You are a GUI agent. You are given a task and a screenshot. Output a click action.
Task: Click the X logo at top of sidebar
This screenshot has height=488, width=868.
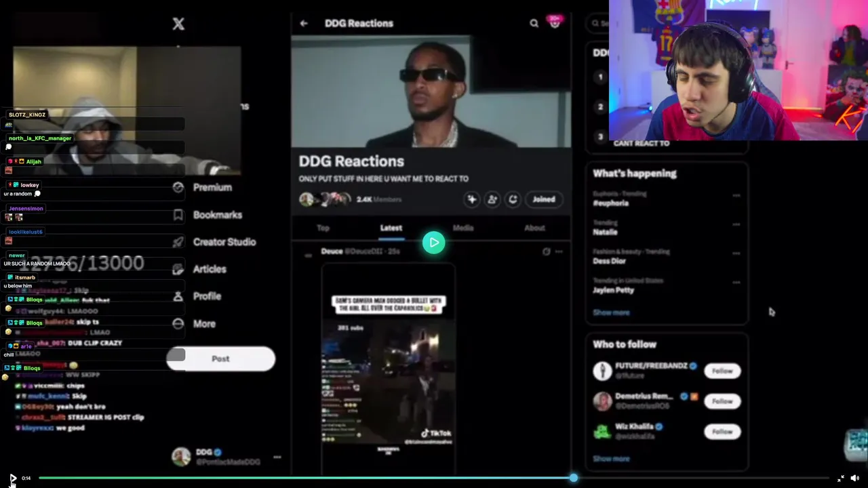coord(178,24)
